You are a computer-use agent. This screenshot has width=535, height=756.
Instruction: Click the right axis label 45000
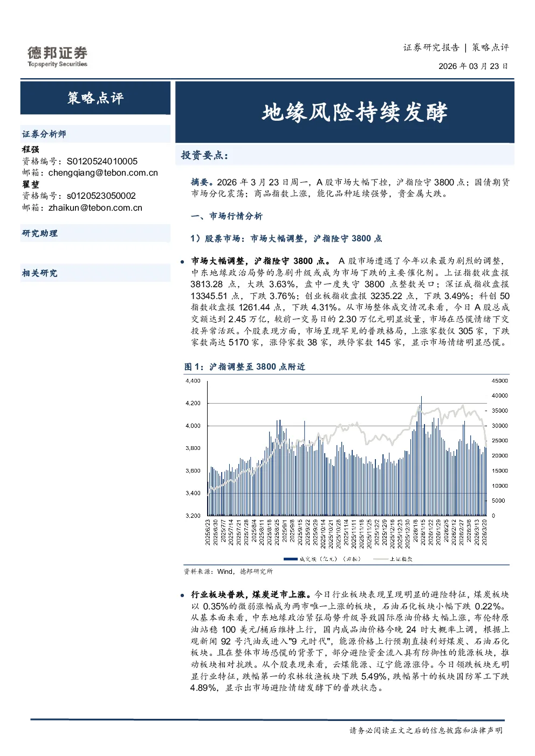(500, 381)
